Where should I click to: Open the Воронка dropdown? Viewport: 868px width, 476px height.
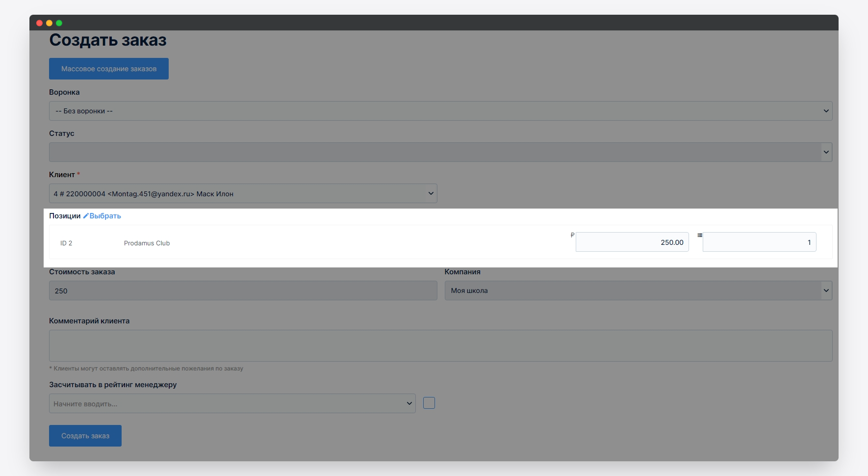440,111
